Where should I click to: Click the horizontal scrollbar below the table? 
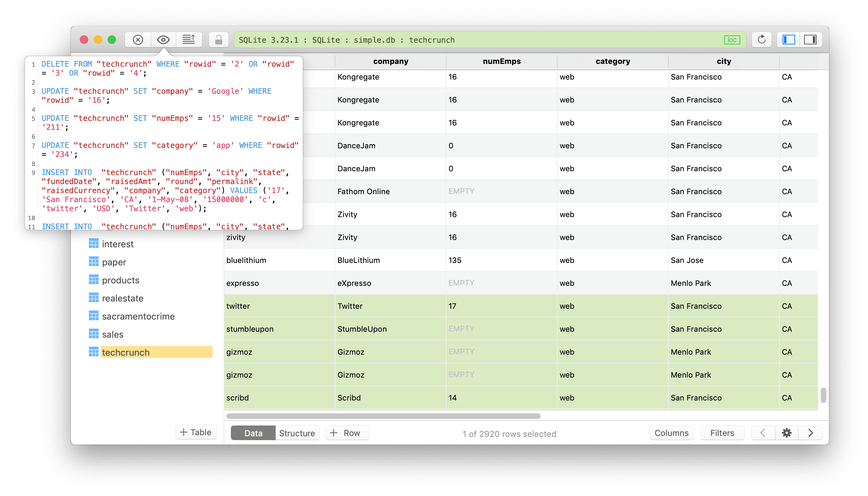click(383, 416)
